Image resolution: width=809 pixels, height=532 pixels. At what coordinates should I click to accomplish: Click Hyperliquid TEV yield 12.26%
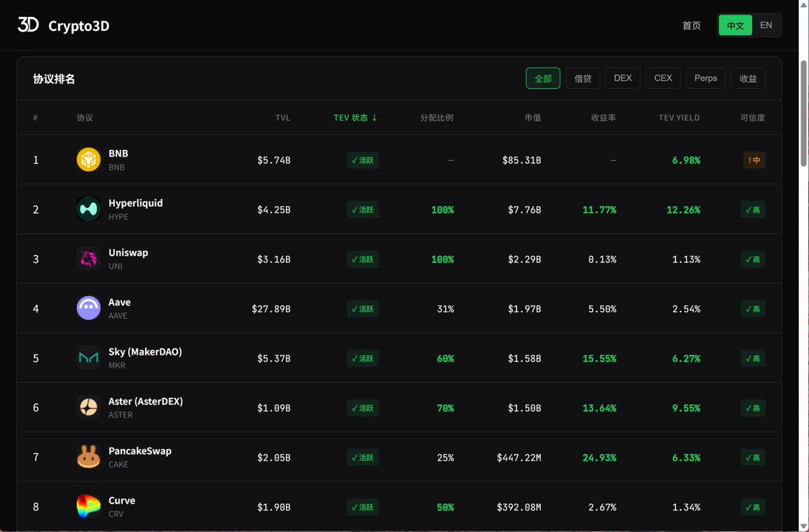[x=684, y=210]
